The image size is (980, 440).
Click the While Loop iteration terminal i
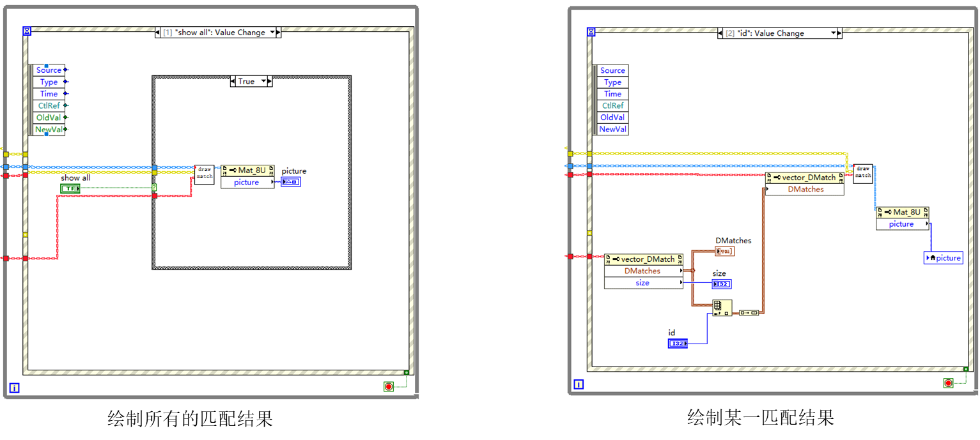15,388
